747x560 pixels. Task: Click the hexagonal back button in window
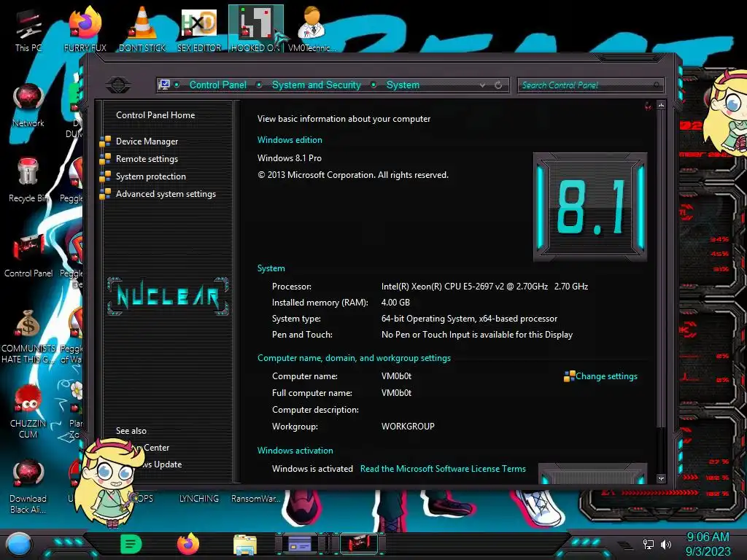pos(117,85)
